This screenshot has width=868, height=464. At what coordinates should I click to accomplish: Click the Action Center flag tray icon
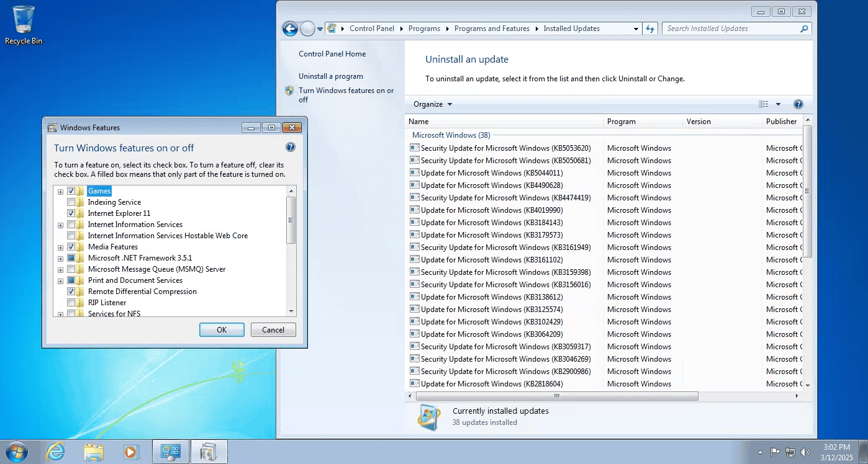(775, 452)
